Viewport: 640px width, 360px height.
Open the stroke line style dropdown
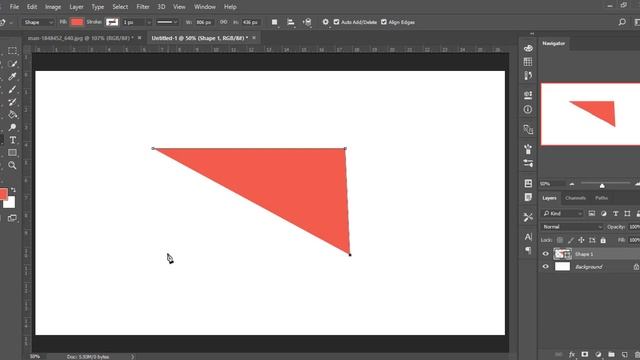tap(167, 22)
